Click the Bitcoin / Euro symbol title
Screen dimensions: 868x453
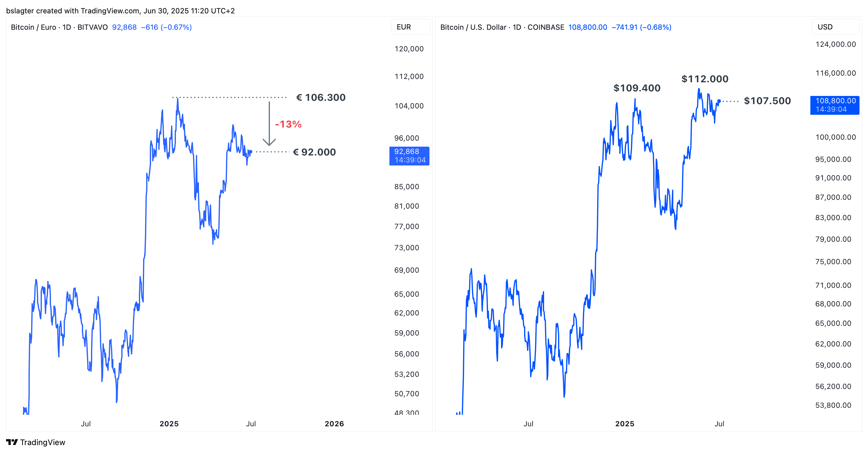59,27
